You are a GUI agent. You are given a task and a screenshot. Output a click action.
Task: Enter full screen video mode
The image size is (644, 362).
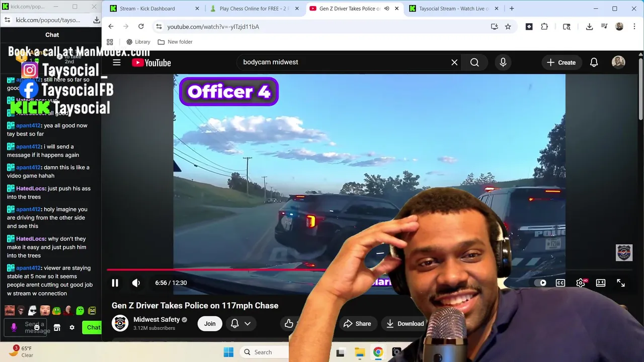[x=621, y=283]
